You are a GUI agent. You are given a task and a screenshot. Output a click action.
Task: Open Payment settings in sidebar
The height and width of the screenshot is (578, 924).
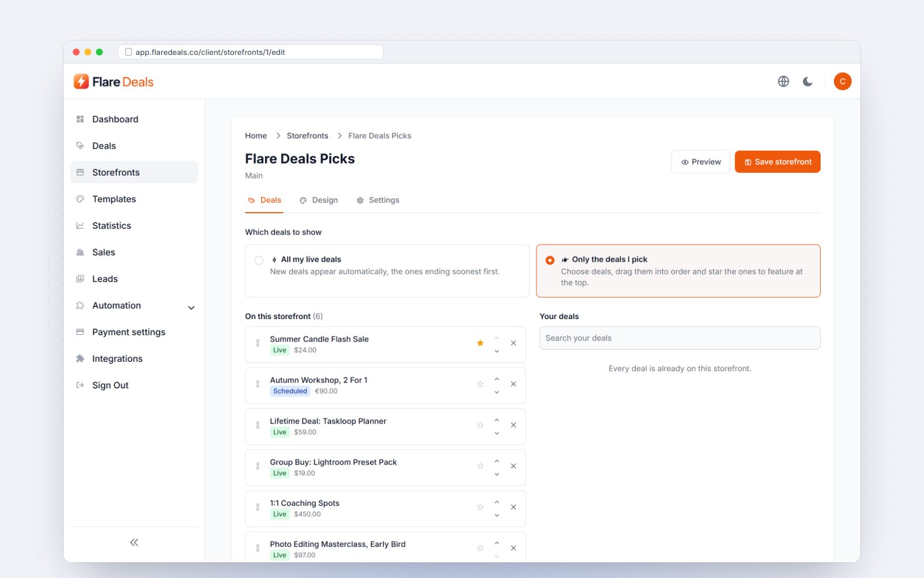coord(134,332)
